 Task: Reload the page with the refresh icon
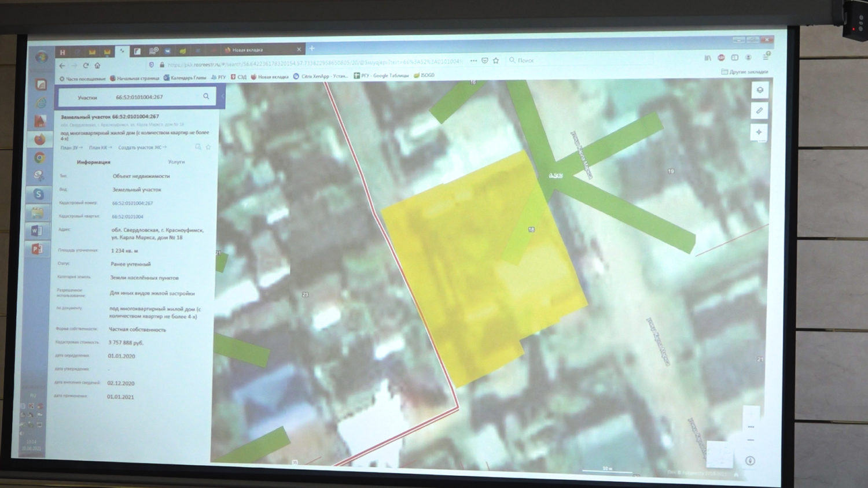(x=86, y=66)
